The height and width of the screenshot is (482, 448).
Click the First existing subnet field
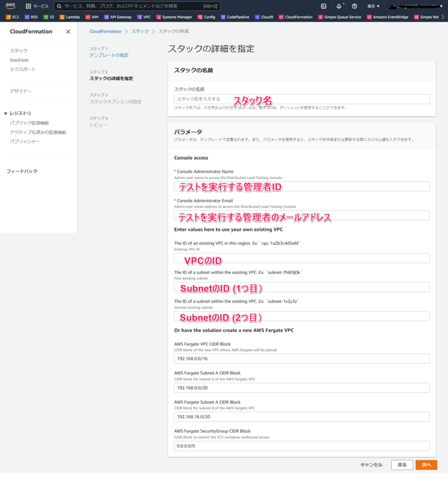point(301,287)
